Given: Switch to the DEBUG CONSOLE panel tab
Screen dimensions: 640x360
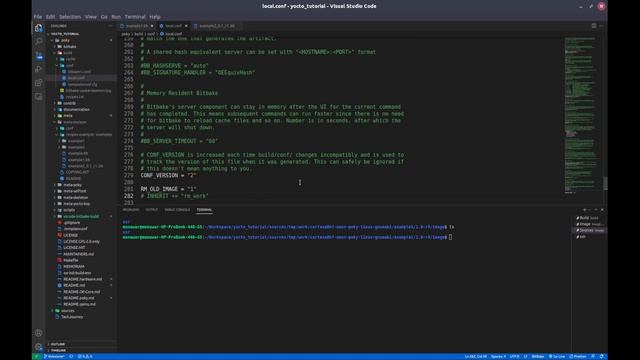Looking at the screenshot, I should pos(177,210).
